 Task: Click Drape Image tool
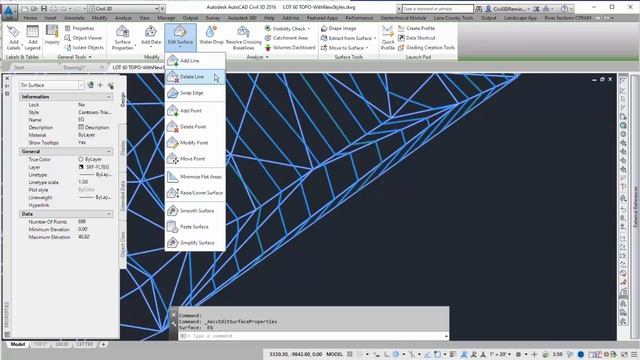[x=338, y=28]
